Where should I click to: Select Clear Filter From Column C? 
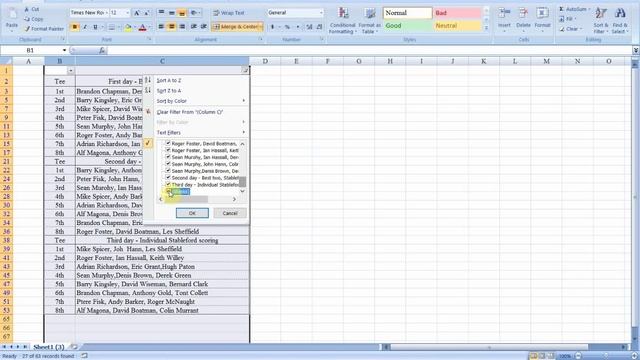[x=190, y=112]
